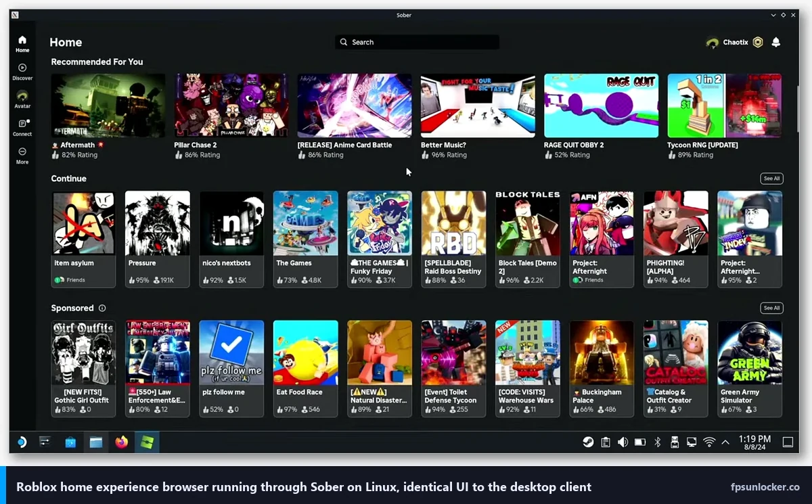
Task: Click See All for Continue section
Action: click(771, 179)
